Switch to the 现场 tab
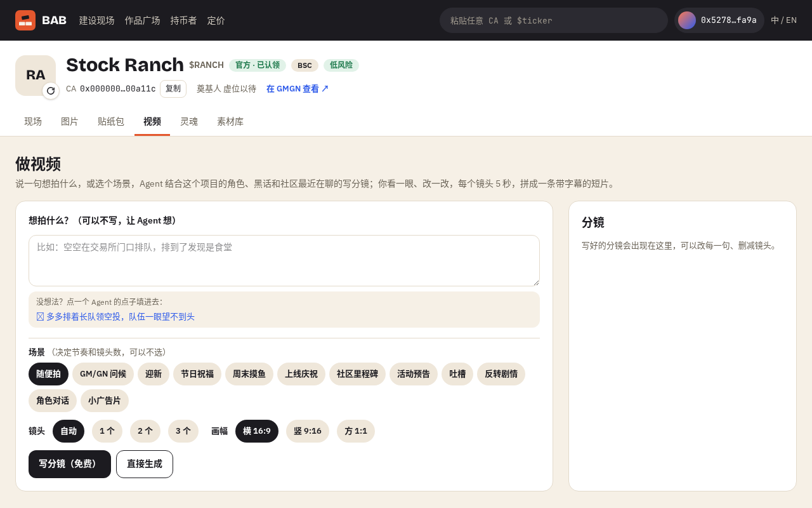Image resolution: width=812 pixels, height=508 pixels. pyautogui.click(x=33, y=121)
